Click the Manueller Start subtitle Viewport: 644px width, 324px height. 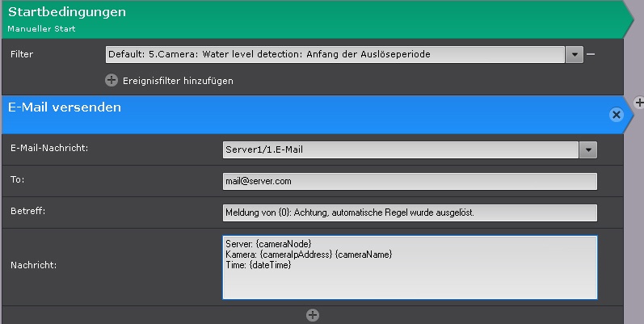pyautogui.click(x=42, y=28)
